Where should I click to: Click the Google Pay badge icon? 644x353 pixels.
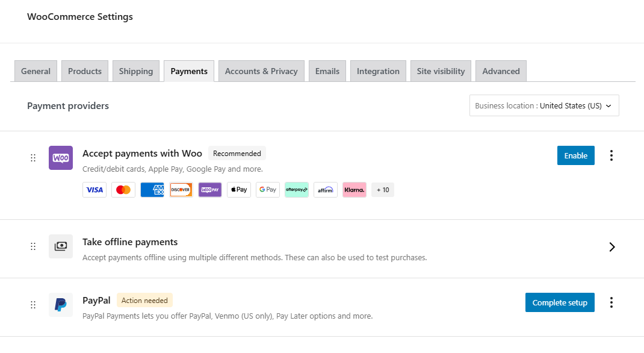(x=268, y=190)
